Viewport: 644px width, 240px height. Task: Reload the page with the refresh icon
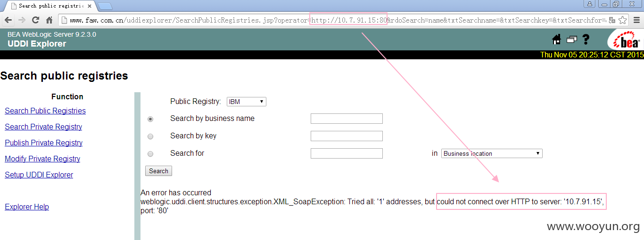[x=35, y=20]
